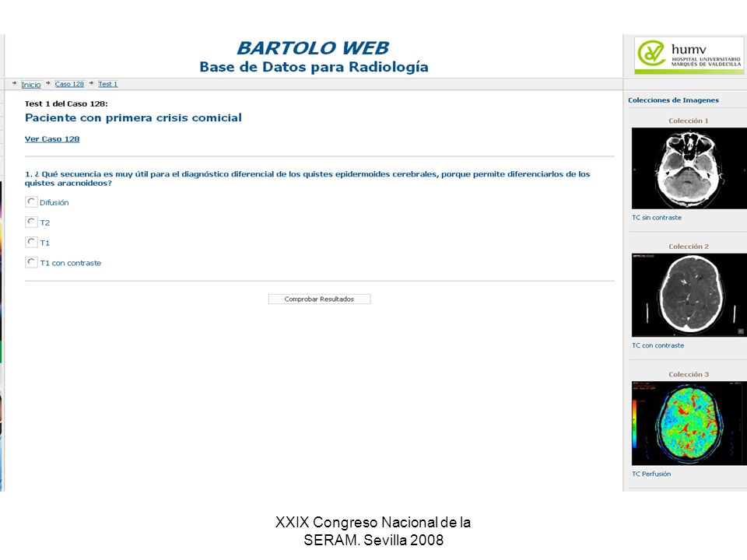Image resolution: width=747 pixels, height=560 pixels.
Task: Go to Inicio in the breadcrumb
Action: click(x=31, y=84)
